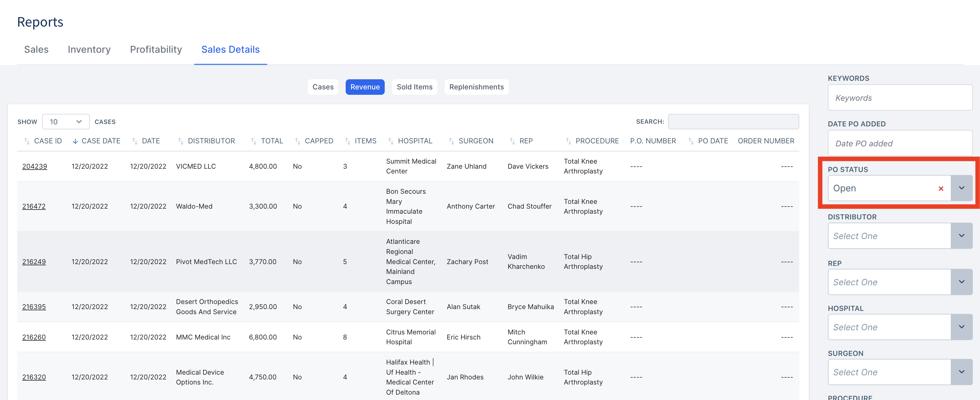Screen dimensions: 980x400
Task: Sort table by REP column
Action: (521, 141)
